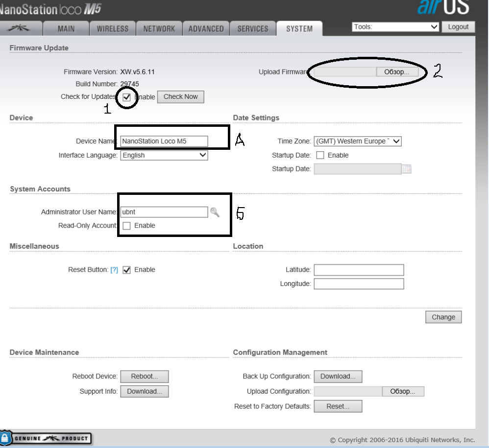Click the airOS logo

coord(443,7)
